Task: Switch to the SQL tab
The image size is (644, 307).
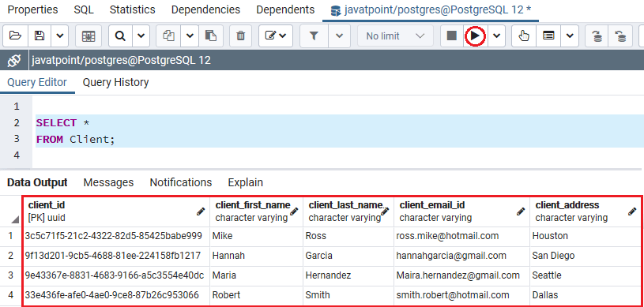Action: (84, 9)
